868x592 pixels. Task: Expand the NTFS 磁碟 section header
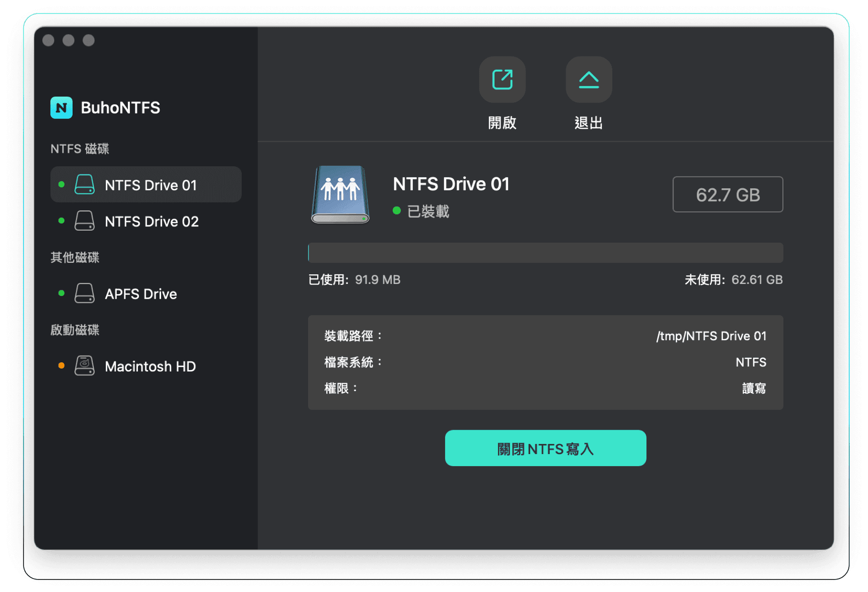pos(80,149)
